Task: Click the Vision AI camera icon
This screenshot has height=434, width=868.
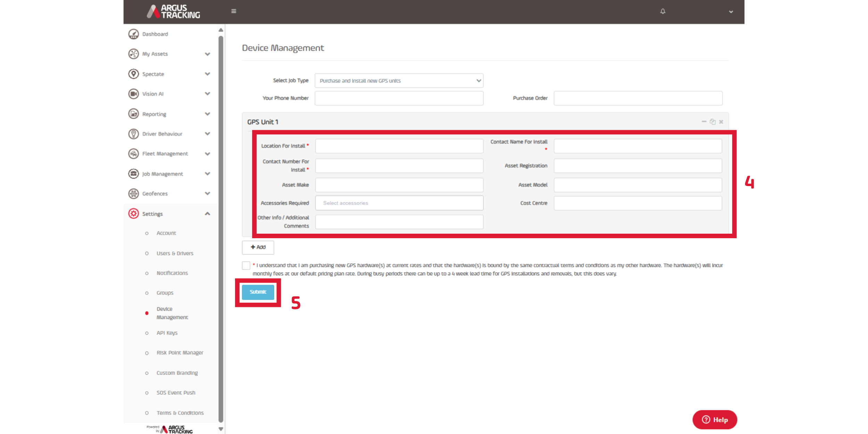Action: pyautogui.click(x=133, y=94)
